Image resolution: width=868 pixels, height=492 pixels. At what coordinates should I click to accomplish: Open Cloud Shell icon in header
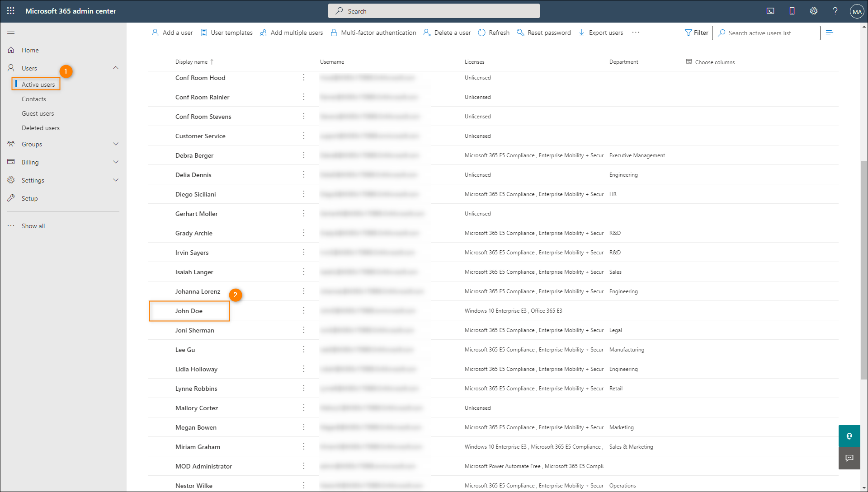770,11
